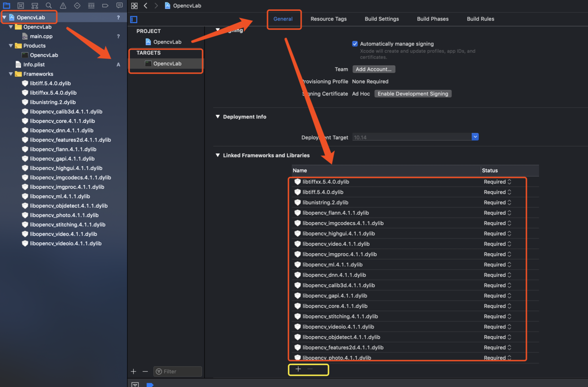Click the blue breakpoint tag icon at bottom

(x=150, y=385)
